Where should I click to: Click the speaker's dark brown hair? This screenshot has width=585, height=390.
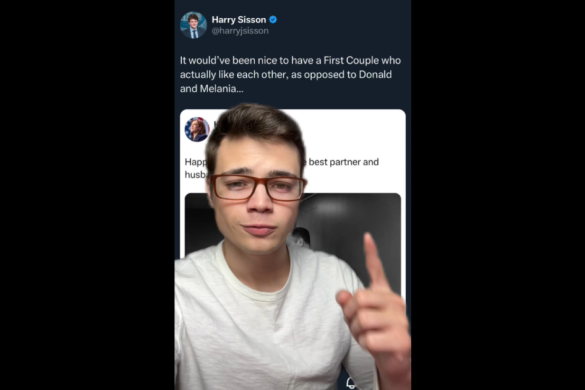(x=256, y=127)
